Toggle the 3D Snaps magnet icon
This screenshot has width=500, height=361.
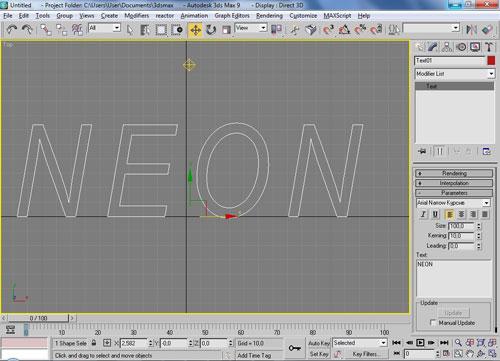pos(328,30)
